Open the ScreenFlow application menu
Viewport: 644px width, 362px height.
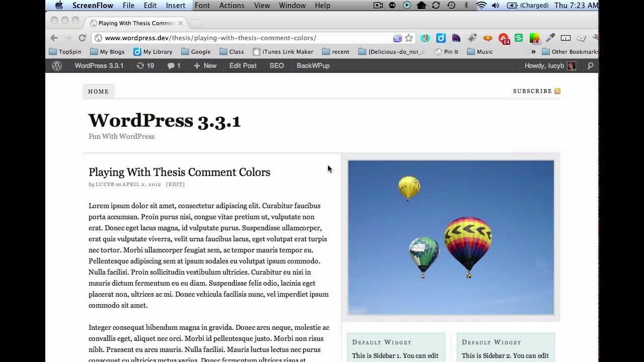[94, 5]
